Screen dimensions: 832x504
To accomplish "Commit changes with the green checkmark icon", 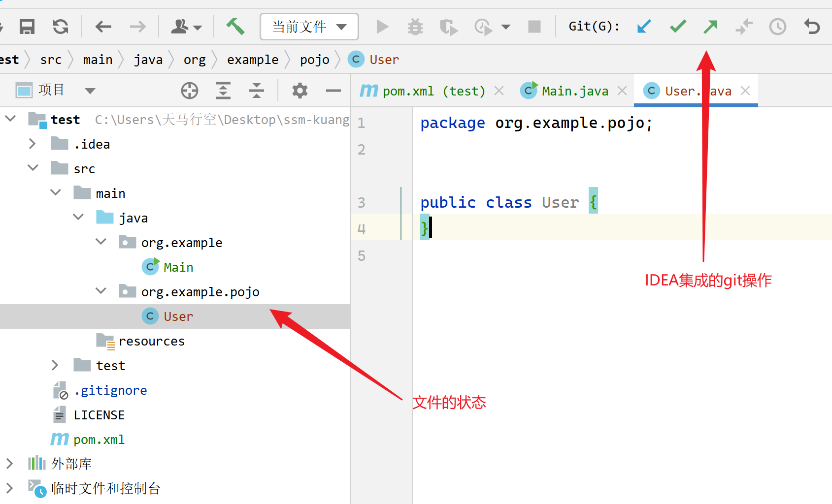I will click(x=678, y=27).
